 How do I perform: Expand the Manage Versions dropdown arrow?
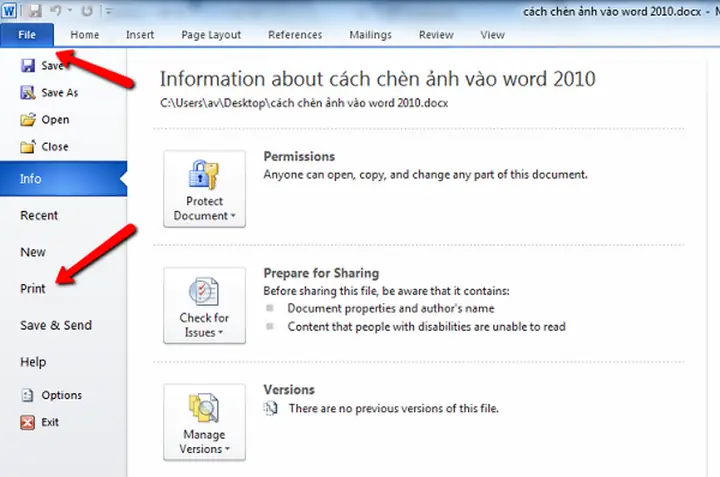point(227,449)
